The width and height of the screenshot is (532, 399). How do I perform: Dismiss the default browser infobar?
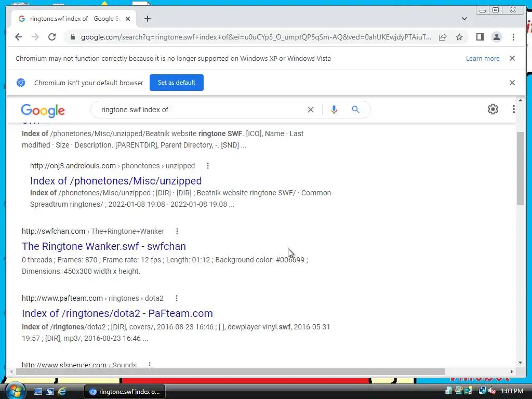(x=512, y=83)
